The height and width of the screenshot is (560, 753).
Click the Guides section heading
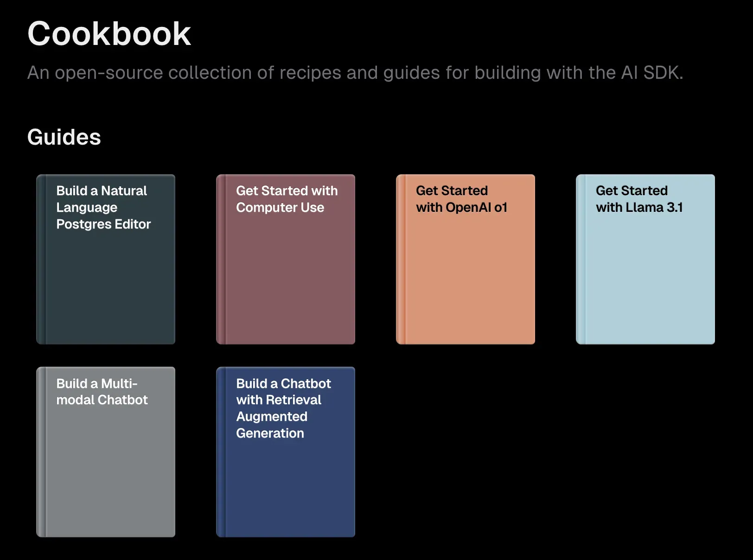(x=64, y=137)
